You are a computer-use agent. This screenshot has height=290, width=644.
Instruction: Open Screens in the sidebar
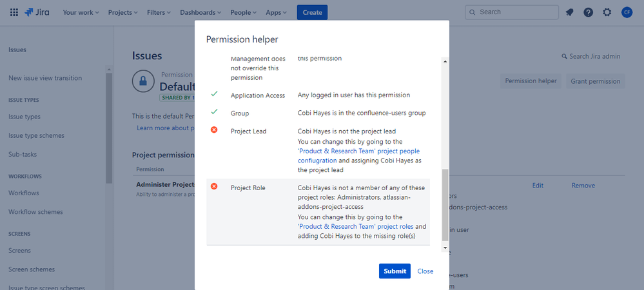coord(20,251)
